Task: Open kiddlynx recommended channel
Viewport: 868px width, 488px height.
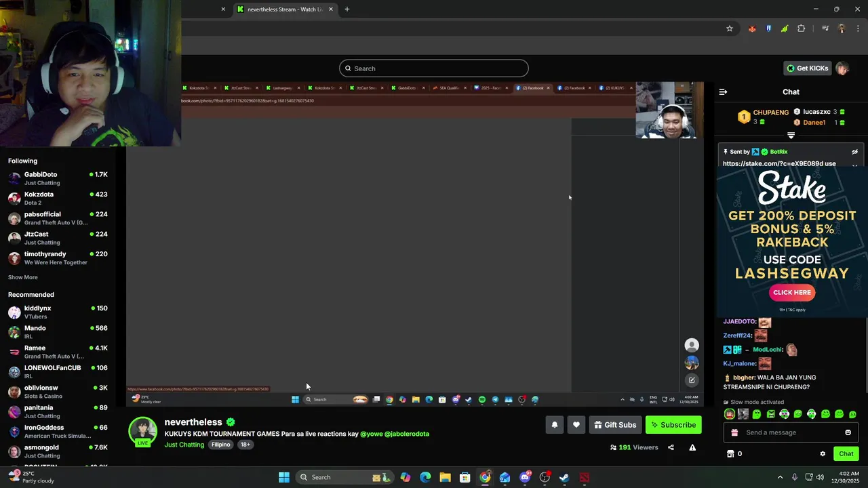Action: pos(58,312)
